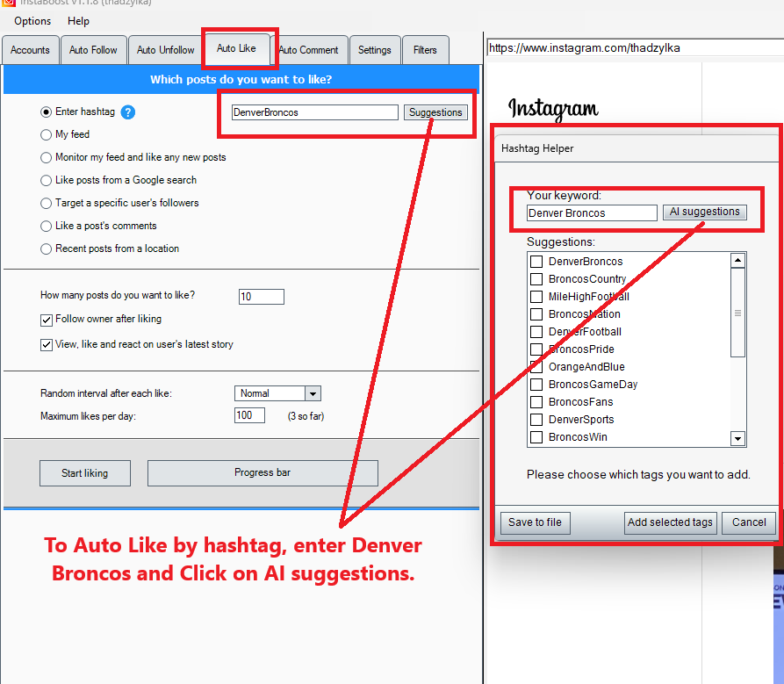Click the Instagram logo in browser pane

[553, 109]
